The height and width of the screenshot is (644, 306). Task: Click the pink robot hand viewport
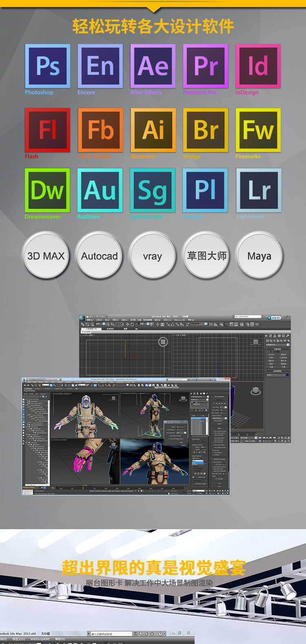(85, 461)
